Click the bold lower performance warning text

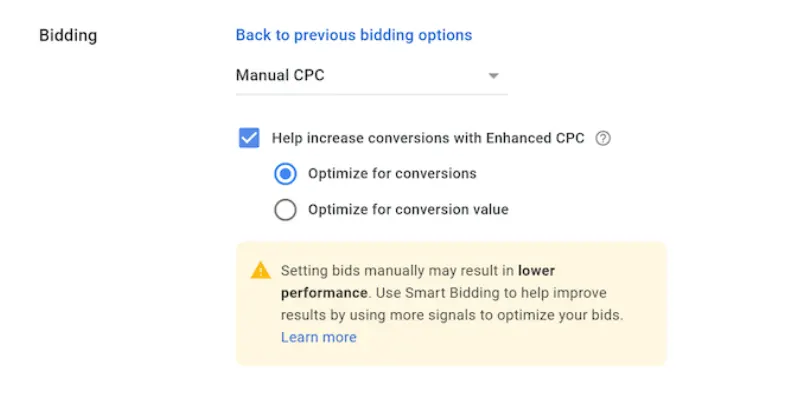click(418, 281)
